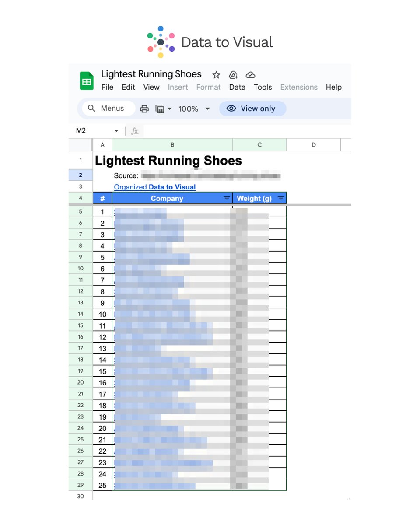Click the Source: cell text
420x525 pixels.
pos(126,176)
